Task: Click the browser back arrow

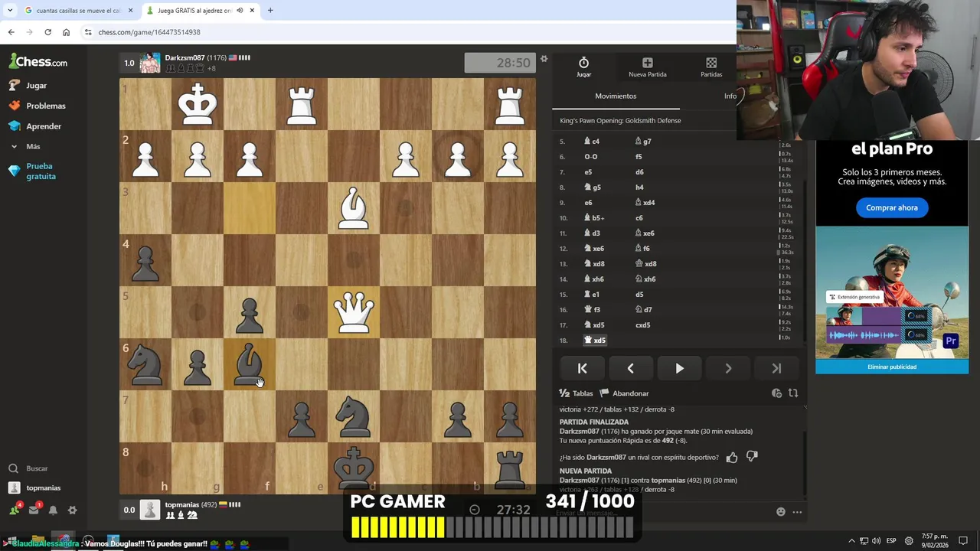Action: (11, 32)
